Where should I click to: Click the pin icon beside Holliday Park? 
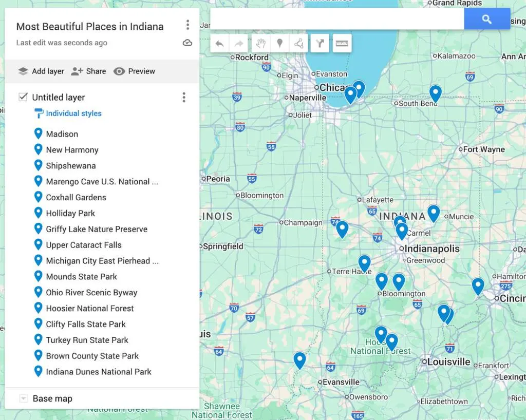click(x=38, y=213)
